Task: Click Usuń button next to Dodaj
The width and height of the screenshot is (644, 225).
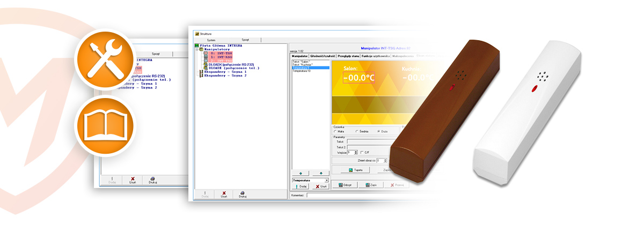Action: [320, 186]
